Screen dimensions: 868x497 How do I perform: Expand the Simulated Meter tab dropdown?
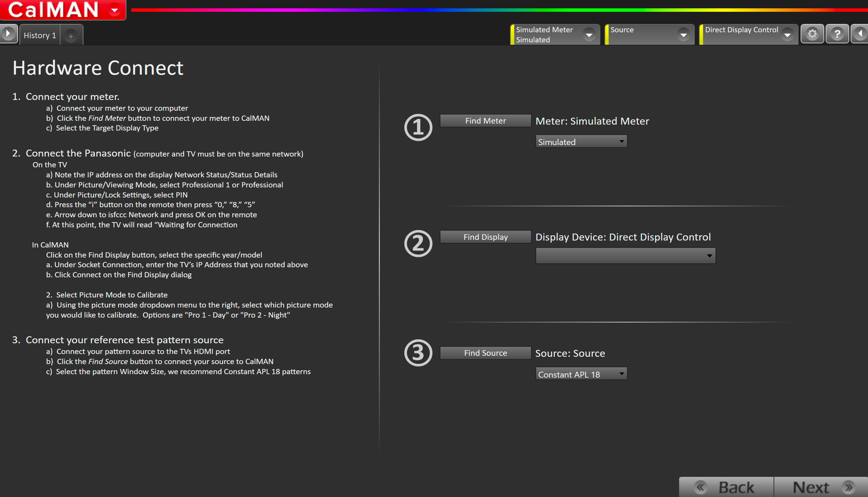pos(589,35)
